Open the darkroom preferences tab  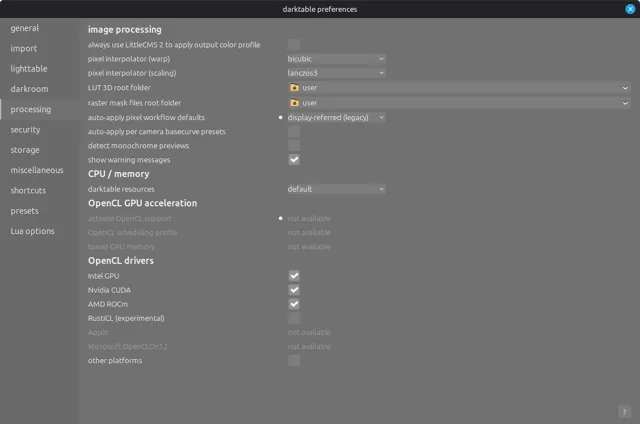(29, 89)
